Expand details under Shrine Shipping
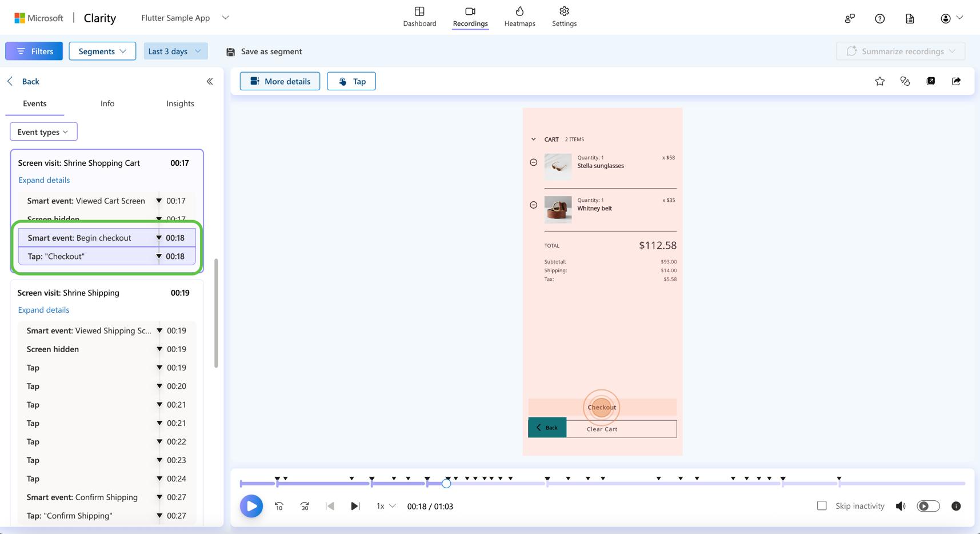Screen dimensions: 980x534 pyautogui.click(x=43, y=310)
